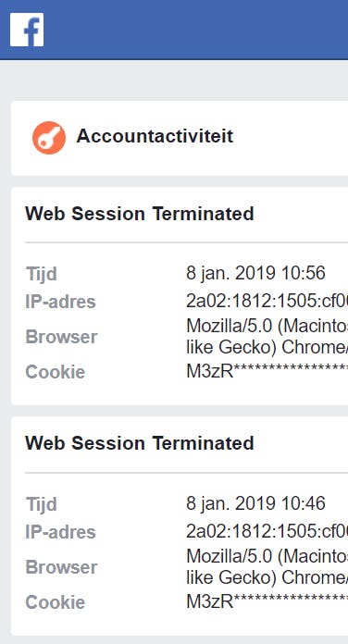The height and width of the screenshot is (644, 348).
Task: Select the timestamp 8 jan. 2019 10:46
Action: [255, 503]
